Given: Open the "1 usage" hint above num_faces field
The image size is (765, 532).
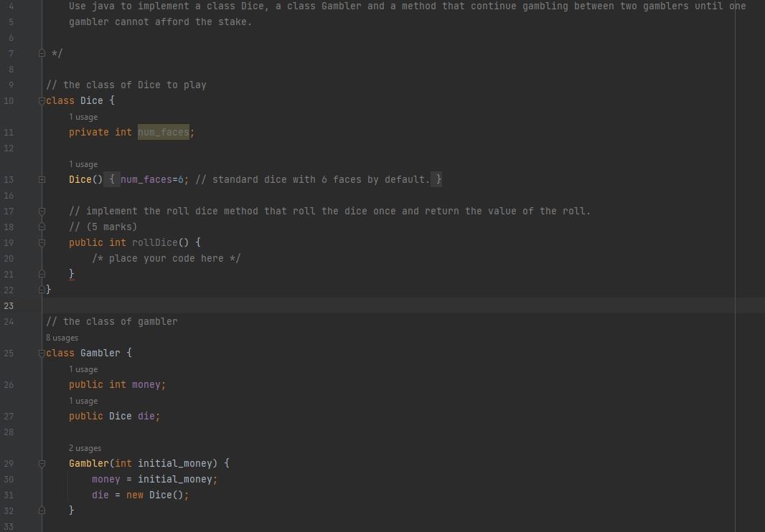Looking at the screenshot, I should point(83,116).
